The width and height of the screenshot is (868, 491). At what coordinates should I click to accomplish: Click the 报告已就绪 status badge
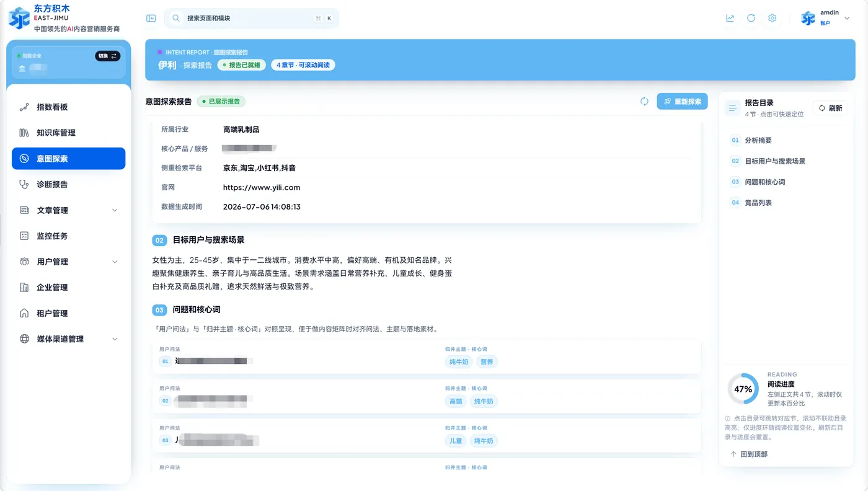pos(242,64)
